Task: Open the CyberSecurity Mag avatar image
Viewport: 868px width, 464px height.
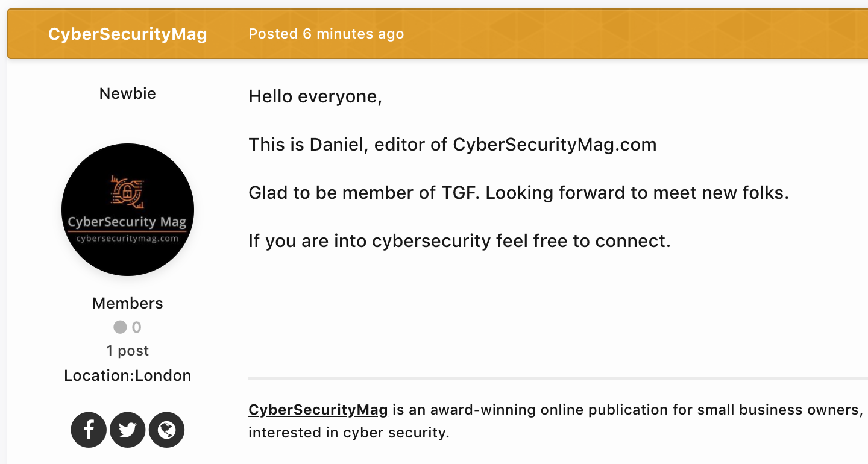Action: click(x=128, y=210)
